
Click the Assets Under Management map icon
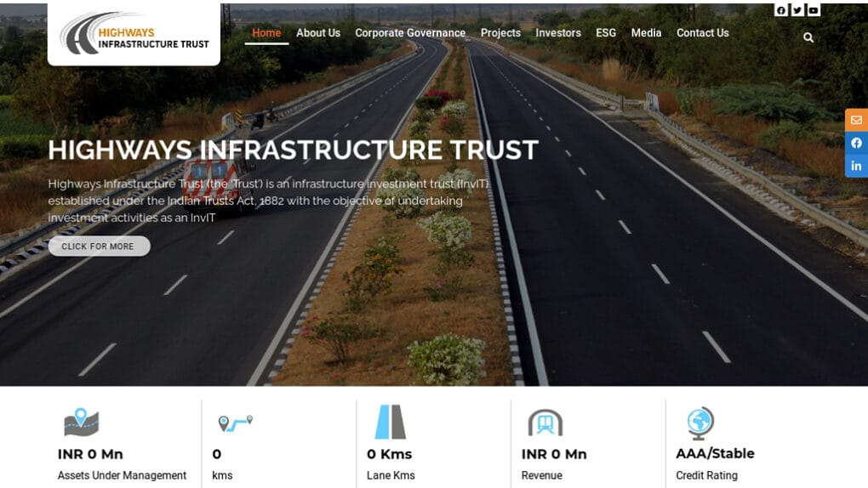coord(82,423)
